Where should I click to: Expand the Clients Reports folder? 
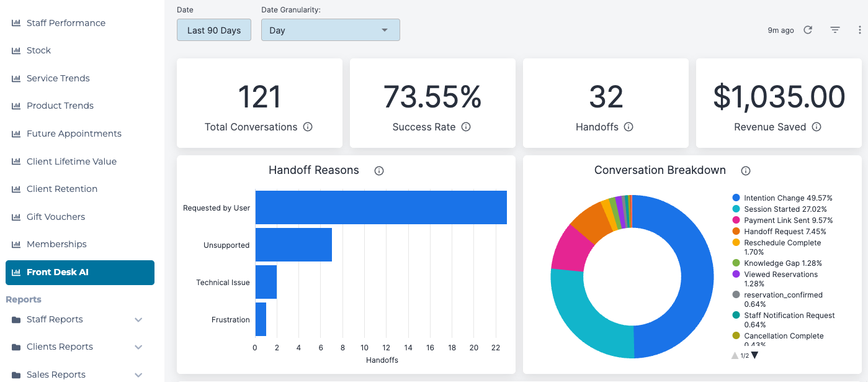point(78,347)
